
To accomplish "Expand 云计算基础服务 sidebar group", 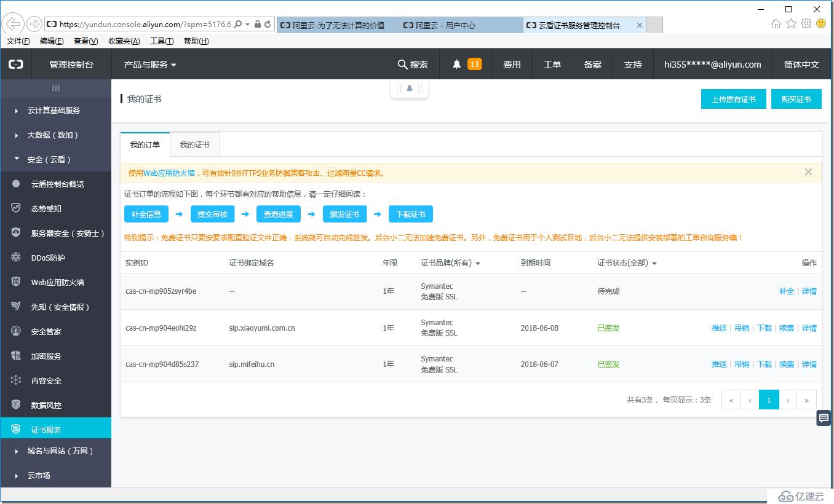I will coord(56,110).
